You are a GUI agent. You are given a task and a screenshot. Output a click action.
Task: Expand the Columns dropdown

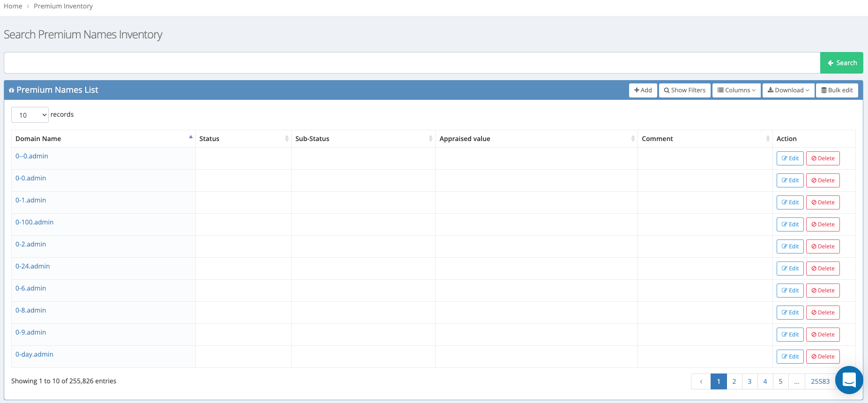pyautogui.click(x=736, y=90)
